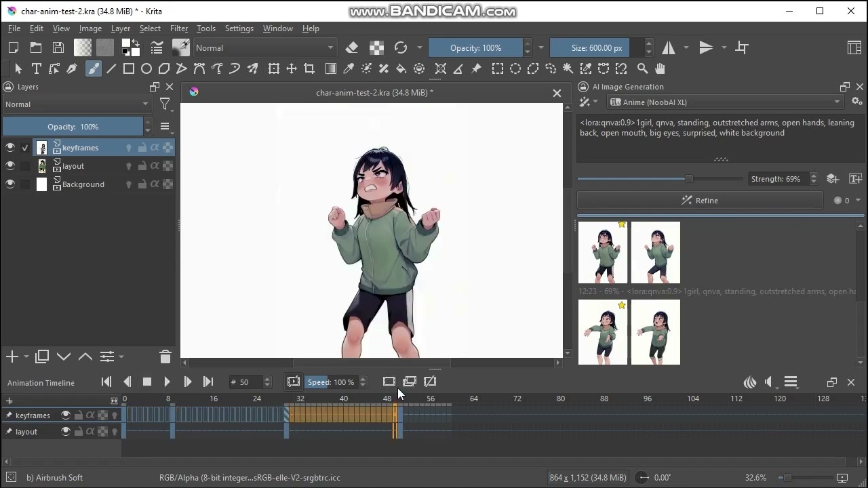Hide the Background layer
The image size is (868, 488).
tap(10, 184)
